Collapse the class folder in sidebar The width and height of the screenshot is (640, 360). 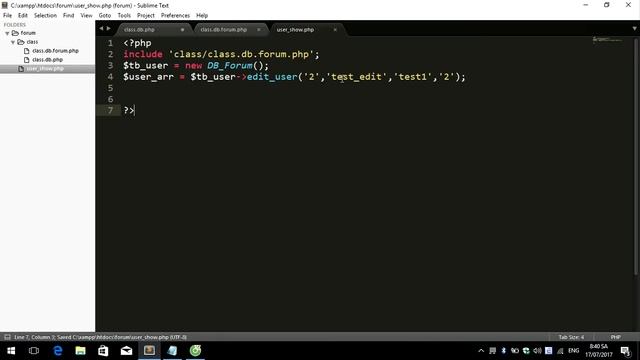point(13,42)
